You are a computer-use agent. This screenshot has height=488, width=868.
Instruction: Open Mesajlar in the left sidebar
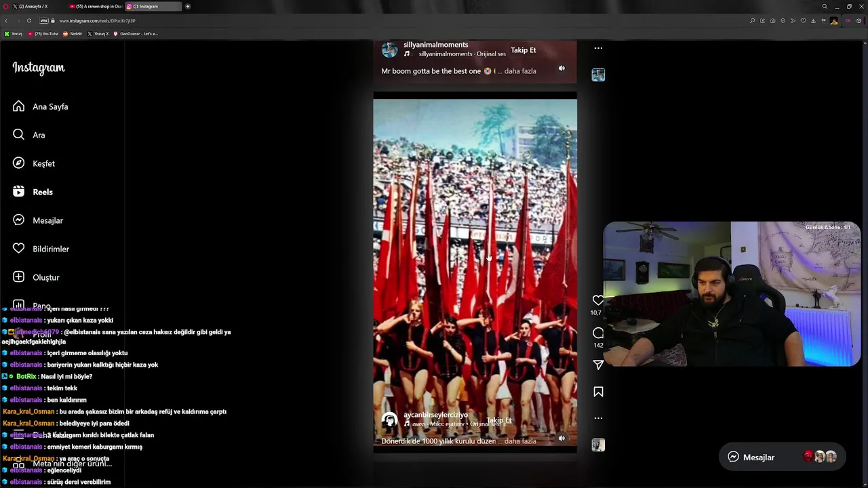(x=38, y=220)
